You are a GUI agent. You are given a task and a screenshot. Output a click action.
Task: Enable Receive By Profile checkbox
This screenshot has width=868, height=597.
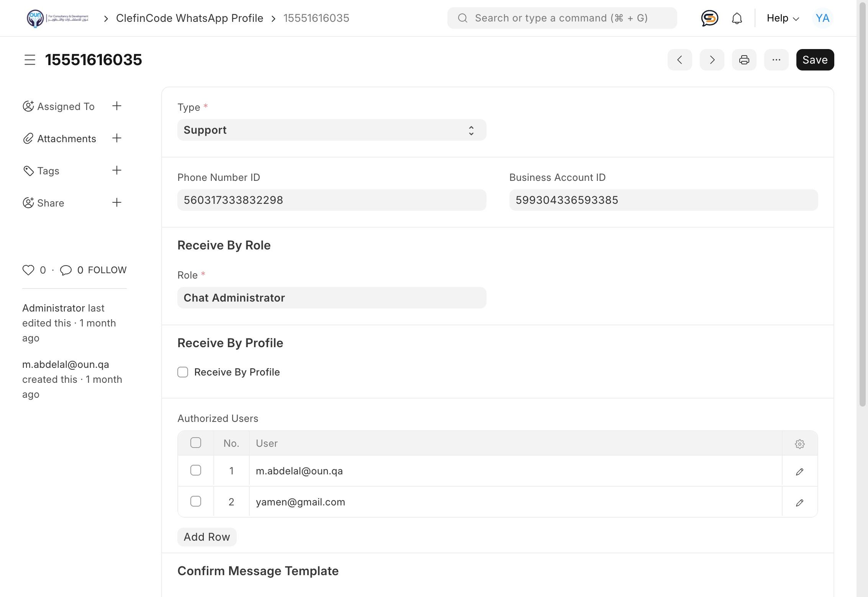pos(183,372)
